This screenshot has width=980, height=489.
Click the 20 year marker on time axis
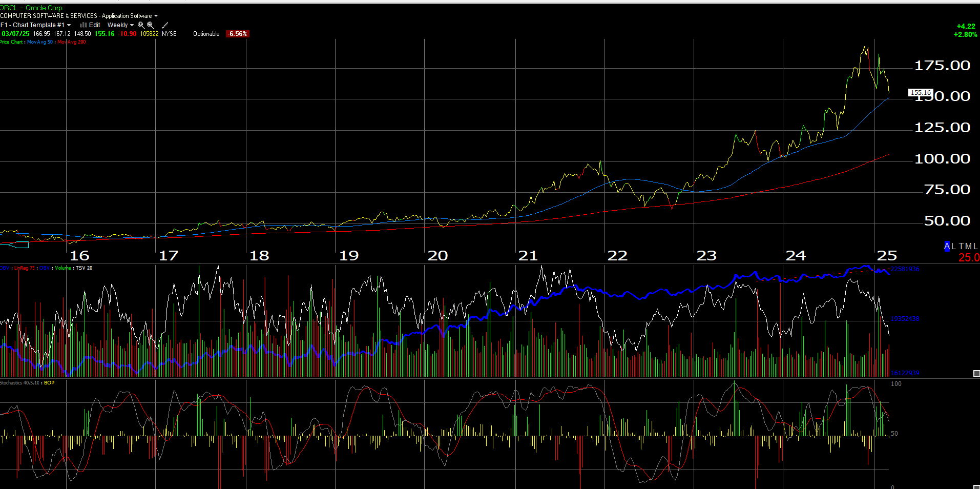(x=438, y=256)
